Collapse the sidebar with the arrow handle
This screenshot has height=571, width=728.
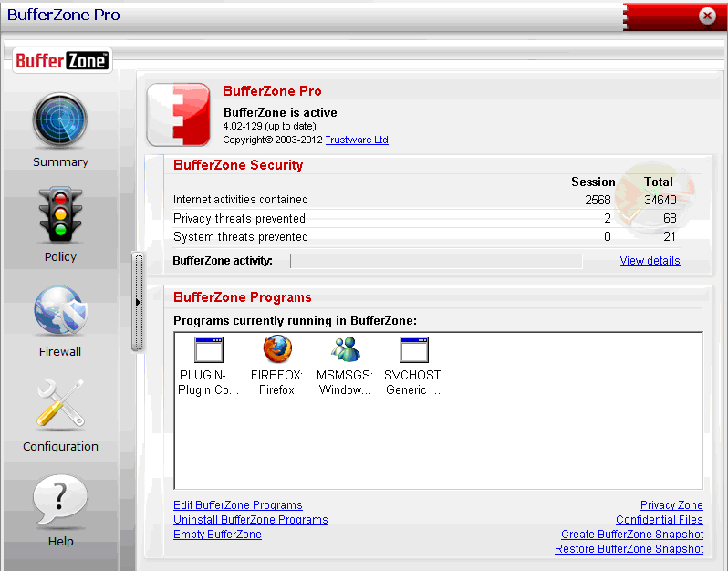[138, 302]
